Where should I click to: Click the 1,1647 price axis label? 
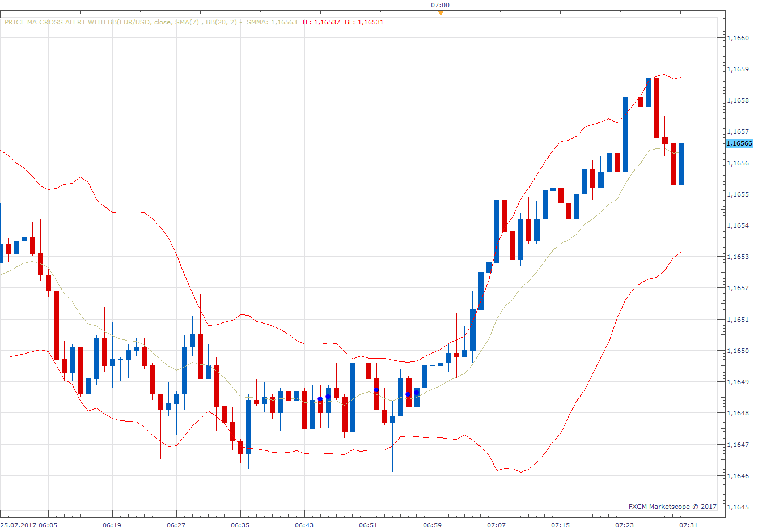(738, 445)
